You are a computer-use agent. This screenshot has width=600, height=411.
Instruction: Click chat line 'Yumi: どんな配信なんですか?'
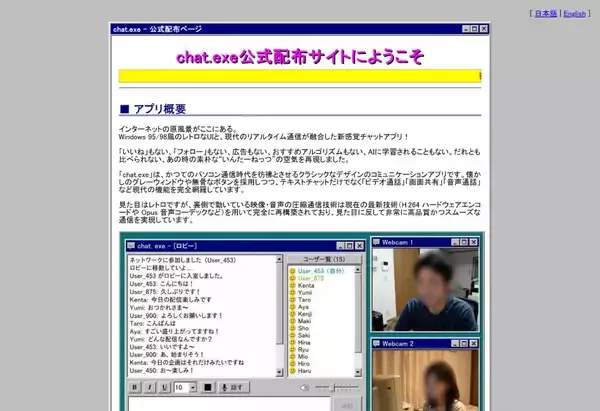point(171,339)
